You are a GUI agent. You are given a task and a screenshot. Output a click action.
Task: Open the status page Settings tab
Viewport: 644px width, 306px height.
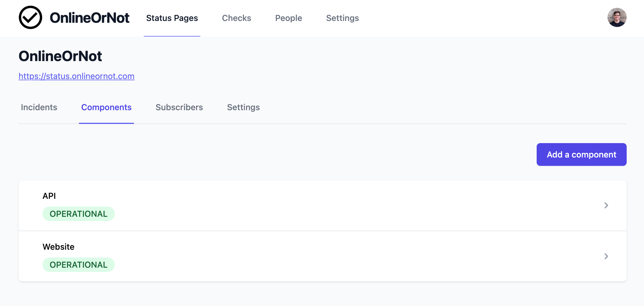coord(243,107)
